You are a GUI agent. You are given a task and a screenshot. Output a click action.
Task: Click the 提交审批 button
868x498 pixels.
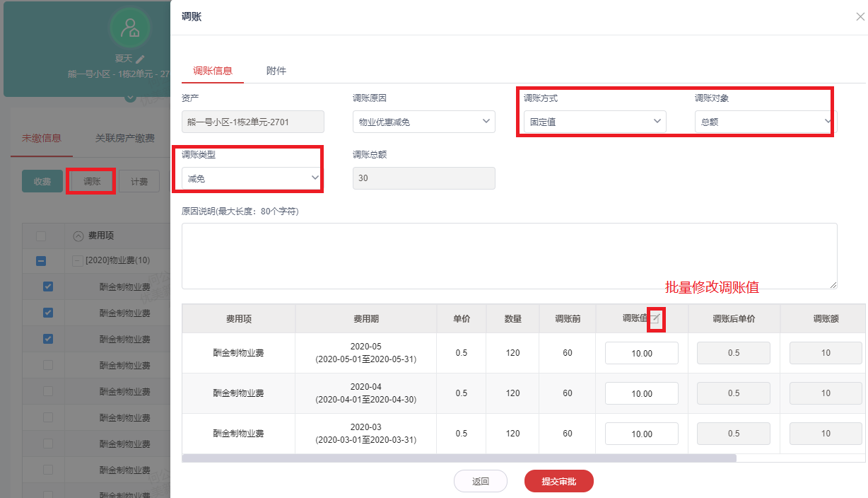pyautogui.click(x=558, y=481)
